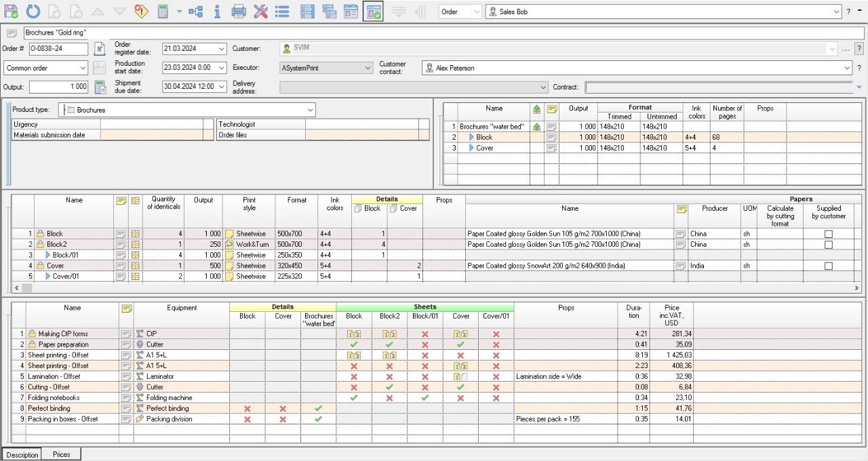Expand the Product type Brochures dropdown
868x461 pixels.
point(311,110)
